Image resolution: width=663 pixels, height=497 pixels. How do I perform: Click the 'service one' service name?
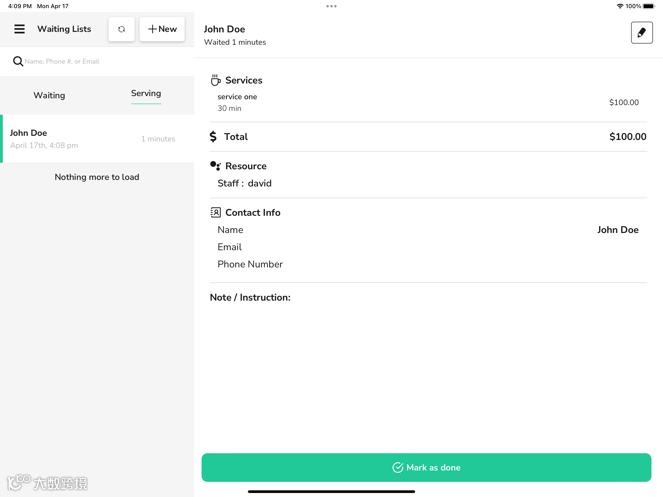(x=237, y=97)
